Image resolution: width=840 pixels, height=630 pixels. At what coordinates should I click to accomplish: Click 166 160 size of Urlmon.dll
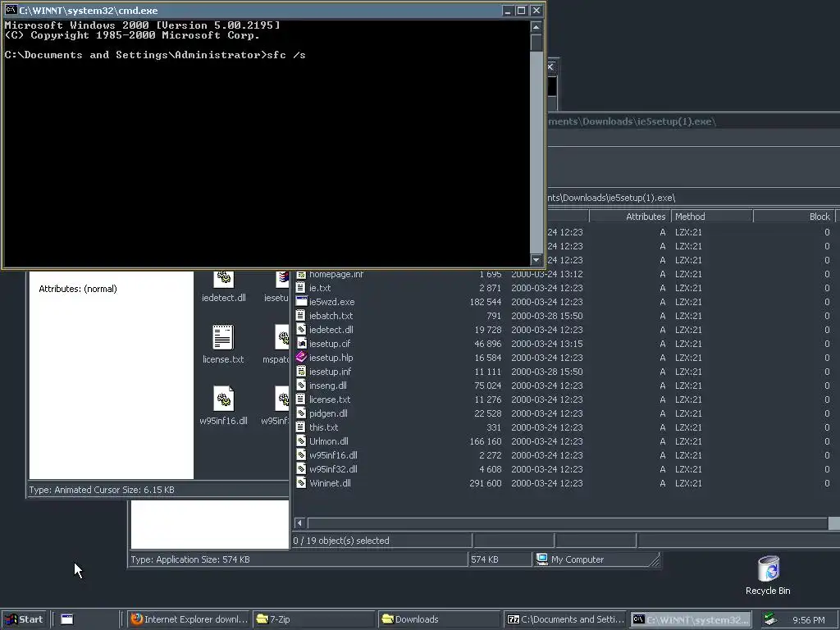486,441
